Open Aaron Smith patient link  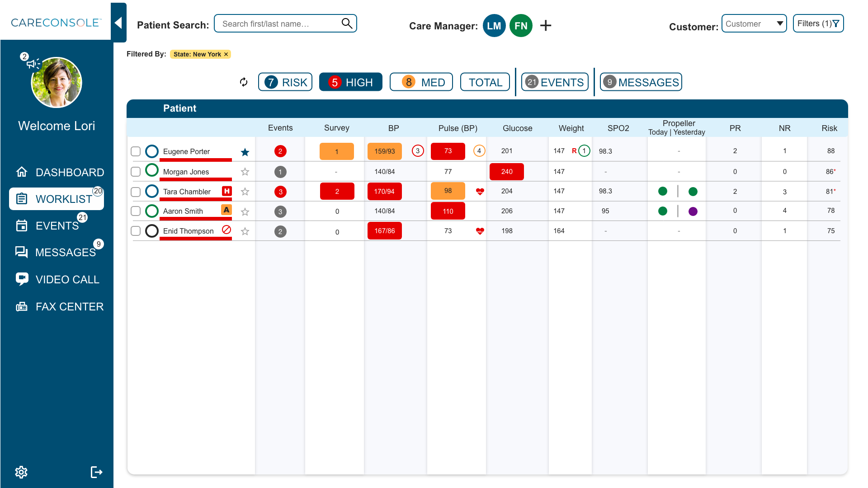click(183, 211)
